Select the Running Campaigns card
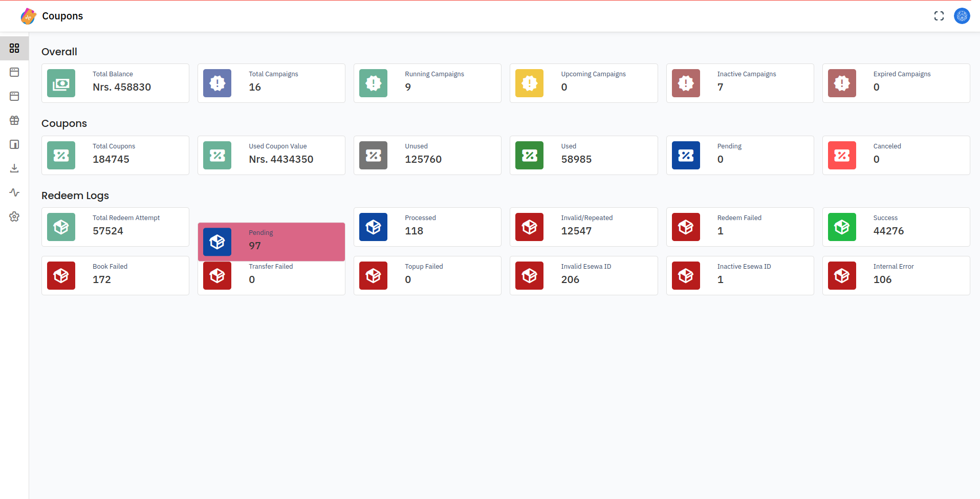 (427, 83)
